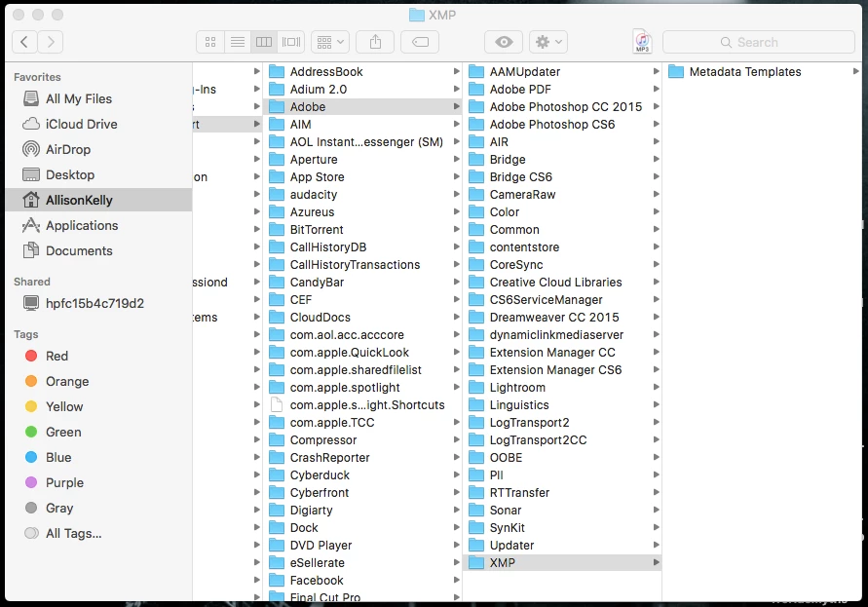Open Documents in sidebar
Image resolution: width=868 pixels, height=607 pixels.
[98, 250]
